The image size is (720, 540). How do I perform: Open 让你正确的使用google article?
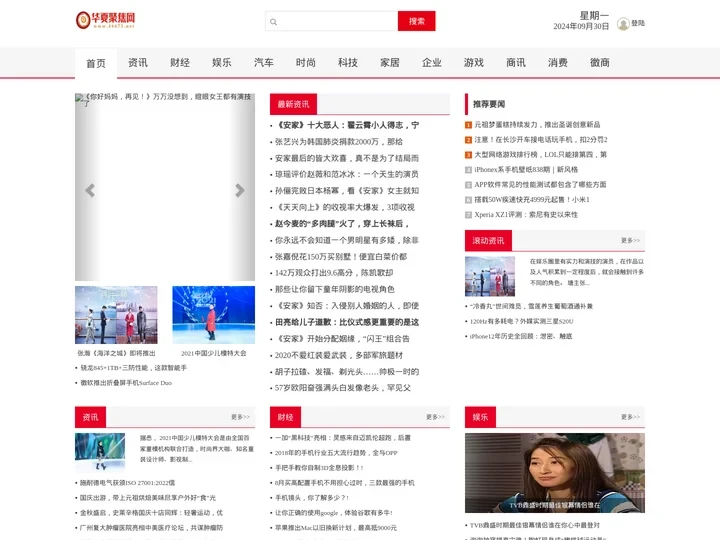click(x=334, y=513)
